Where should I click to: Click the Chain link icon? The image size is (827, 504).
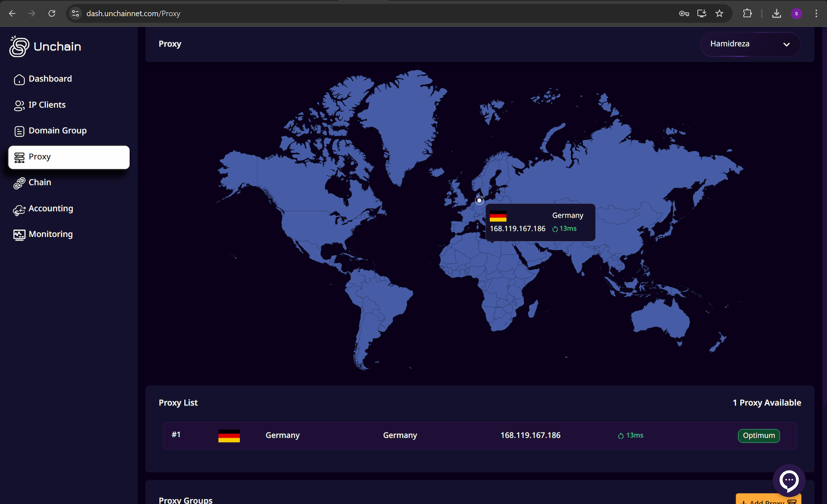coord(19,183)
